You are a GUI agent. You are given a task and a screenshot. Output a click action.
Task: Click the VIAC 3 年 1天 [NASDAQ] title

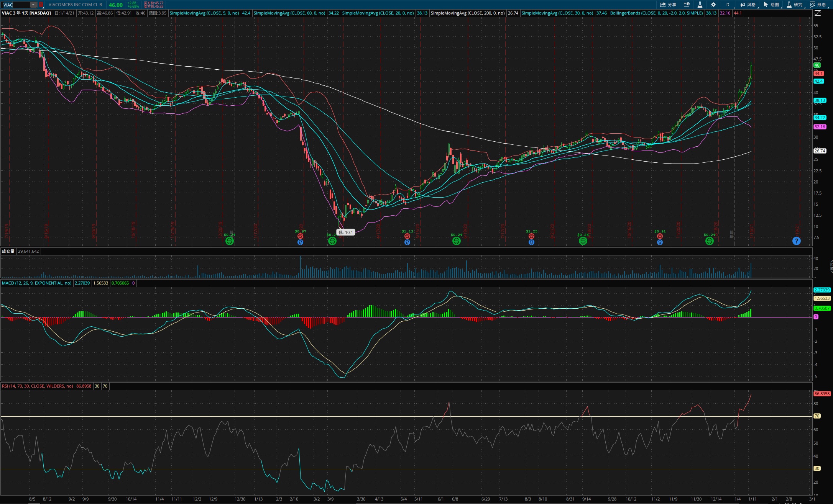coord(26,13)
